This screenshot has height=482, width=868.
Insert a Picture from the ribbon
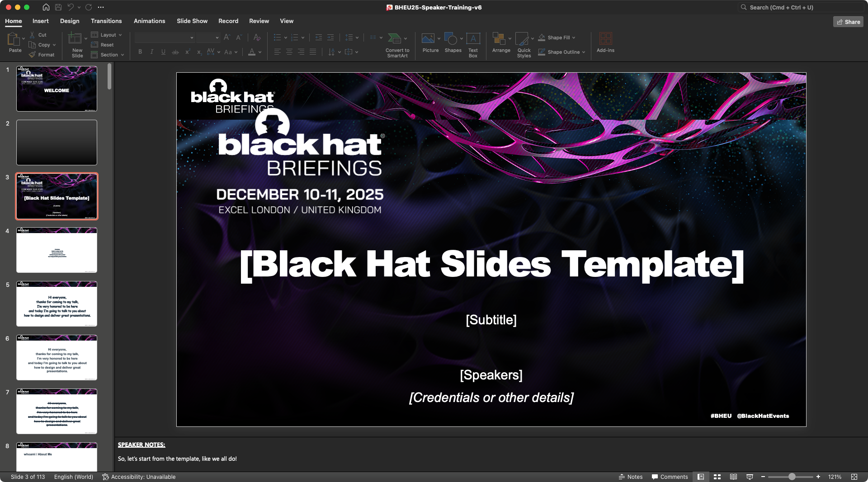(428, 39)
